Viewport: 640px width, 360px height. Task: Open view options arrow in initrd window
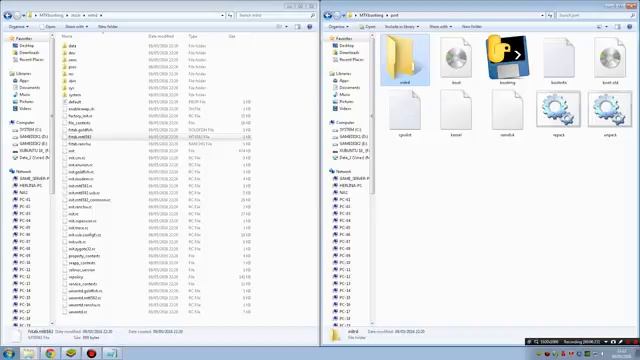(x=286, y=27)
